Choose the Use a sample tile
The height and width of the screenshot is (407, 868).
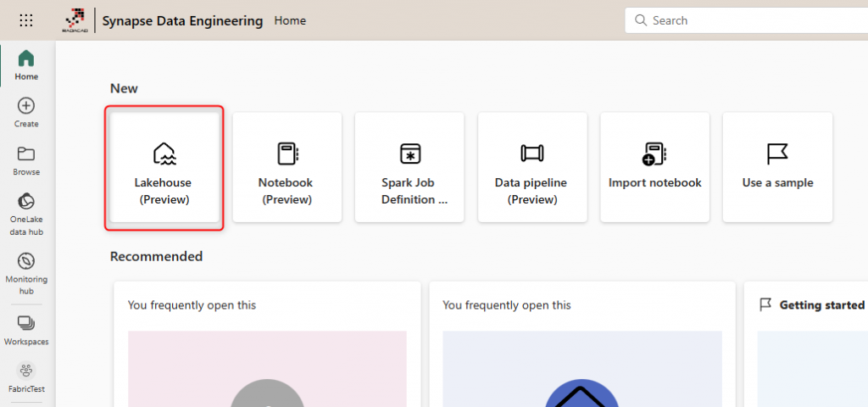coord(777,168)
